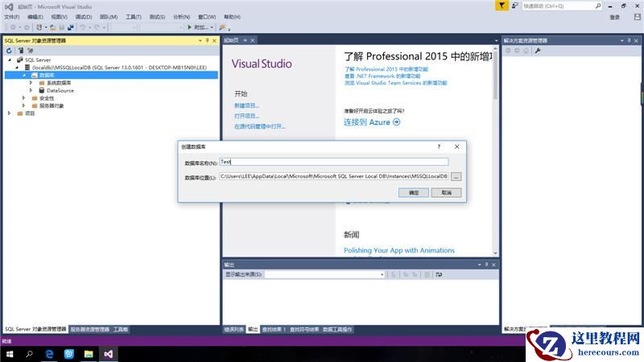Expand the 系统数据库 folder
The height and width of the screenshot is (362, 644).
tap(31, 83)
